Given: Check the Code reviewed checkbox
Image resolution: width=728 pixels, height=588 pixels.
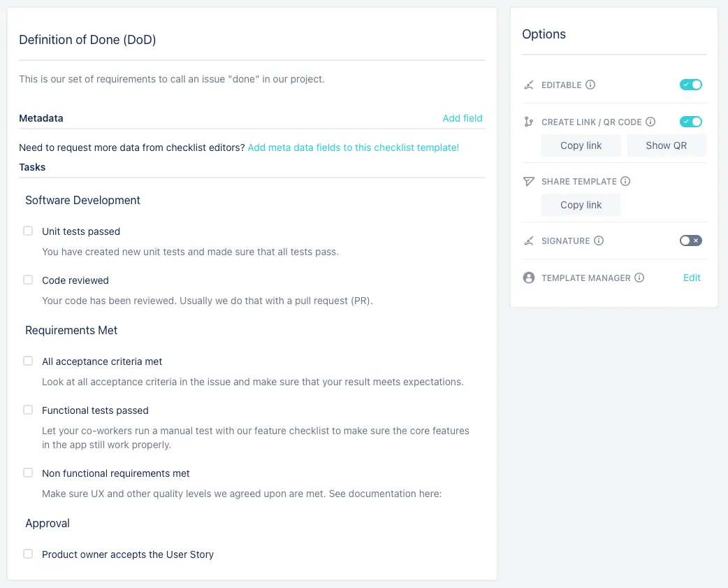Looking at the screenshot, I should (28, 280).
